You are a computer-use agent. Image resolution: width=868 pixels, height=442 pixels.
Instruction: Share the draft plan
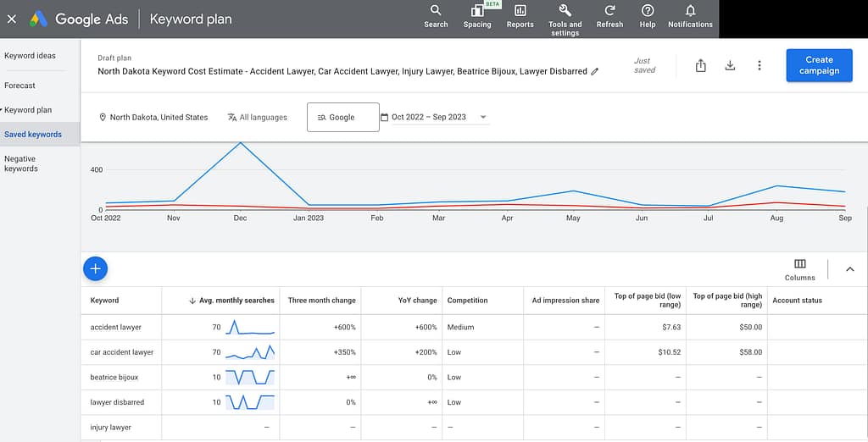coord(700,65)
